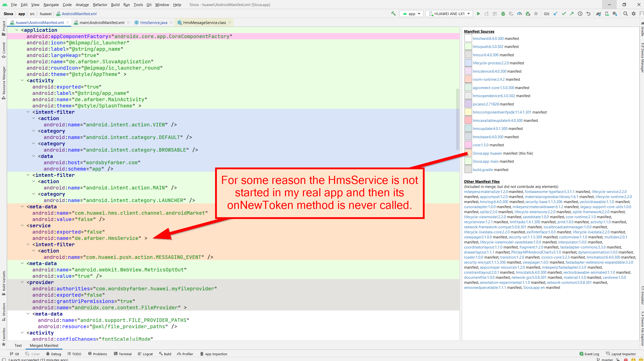Open Event Log panel

pos(589,354)
